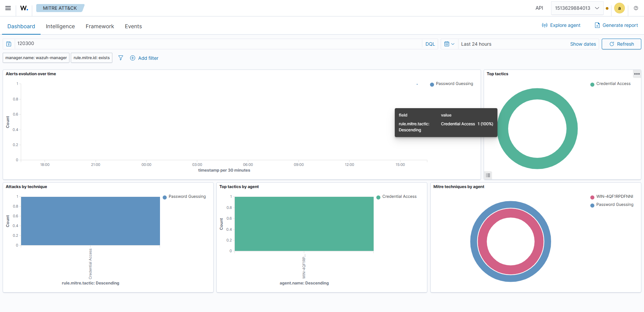Toggle Credential Access legend in Top tactics
644x312 pixels.
click(x=610, y=84)
